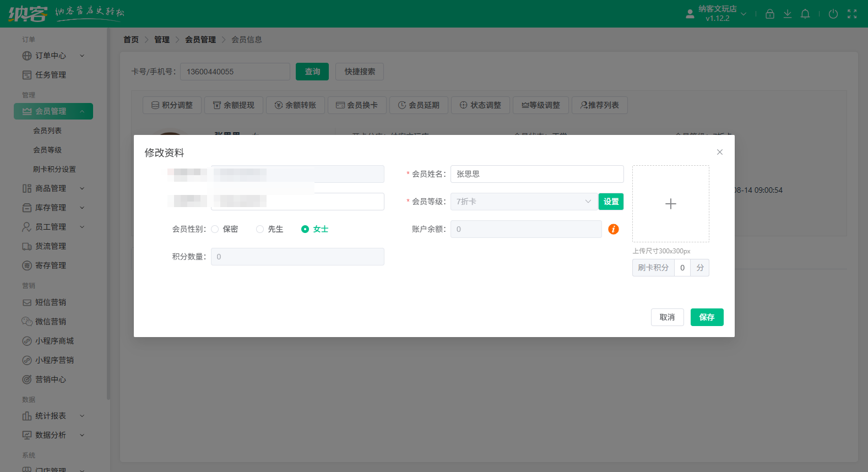Screen dimensions: 868x472
Task: Open the notification bell
Action: coord(805,14)
